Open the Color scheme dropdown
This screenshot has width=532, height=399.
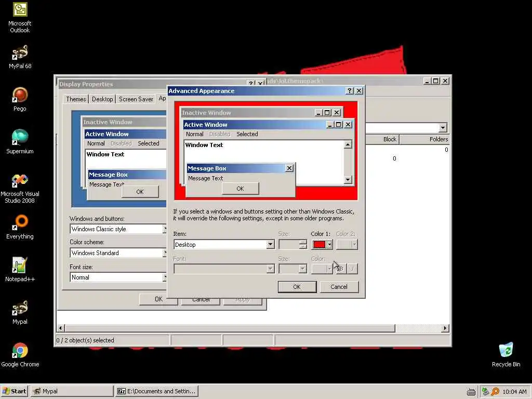(x=118, y=253)
